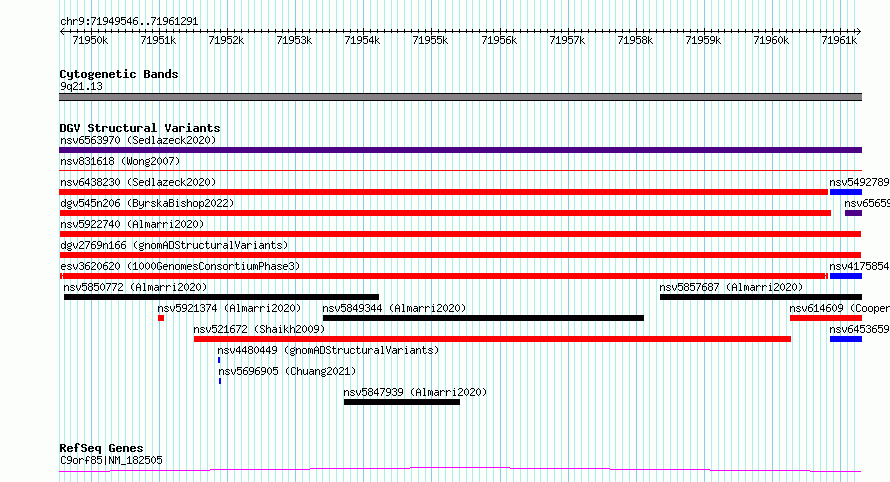
Task: Select the black nsv5849344 variant bar
Action: 483,318
